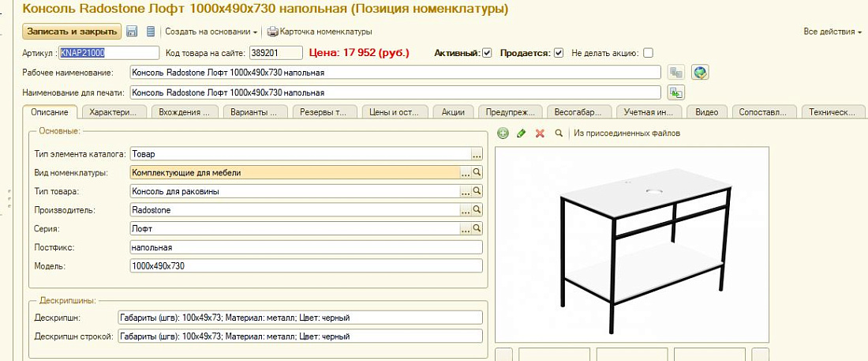
Task: Click the Постфикс field with напольная
Action: pyautogui.click(x=306, y=247)
